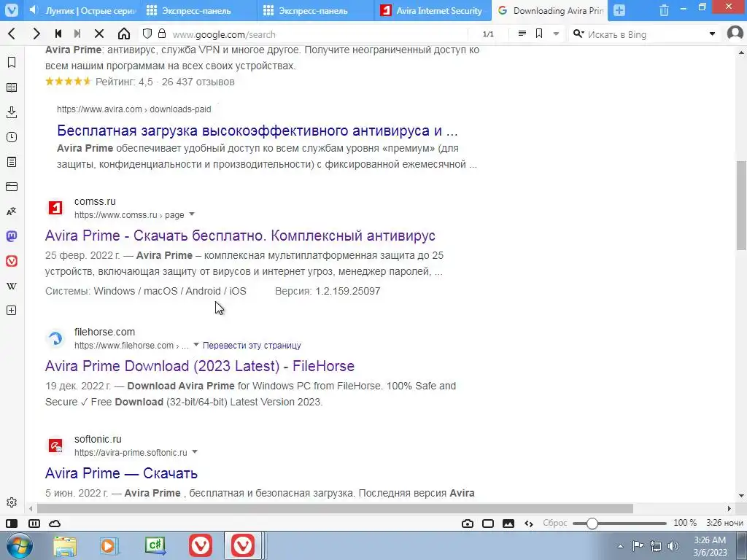The height and width of the screenshot is (560, 747).
Task: Open the search engine selector icon
Action: (578, 34)
